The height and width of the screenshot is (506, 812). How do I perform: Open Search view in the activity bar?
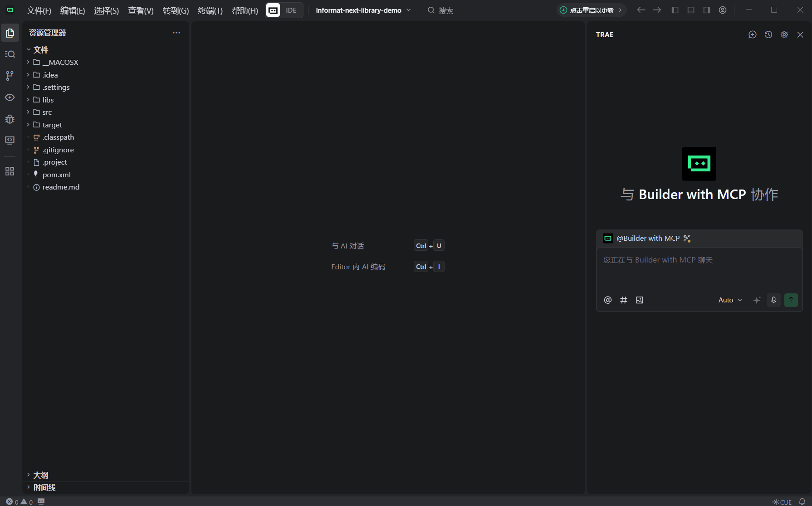point(10,54)
